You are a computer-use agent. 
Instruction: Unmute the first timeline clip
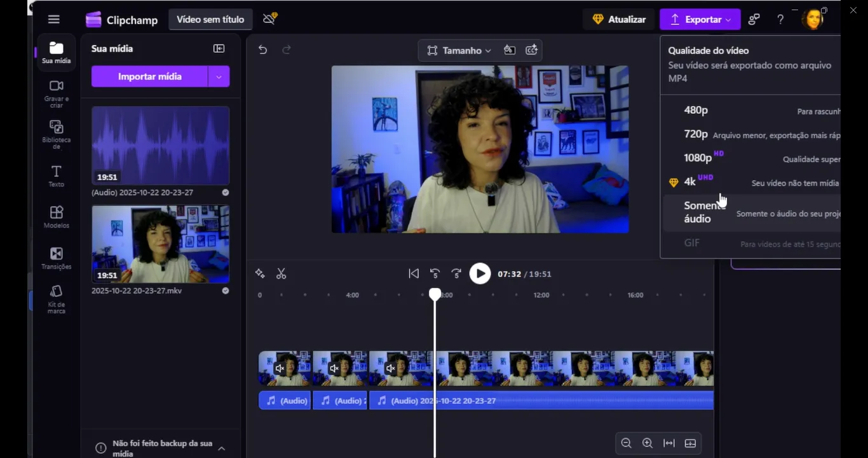coord(280,368)
